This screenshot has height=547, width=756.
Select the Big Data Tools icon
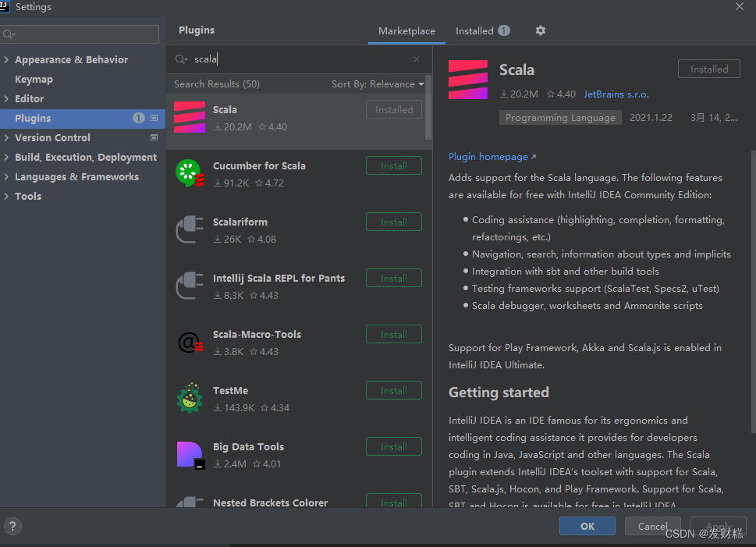[x=190, y=455]
